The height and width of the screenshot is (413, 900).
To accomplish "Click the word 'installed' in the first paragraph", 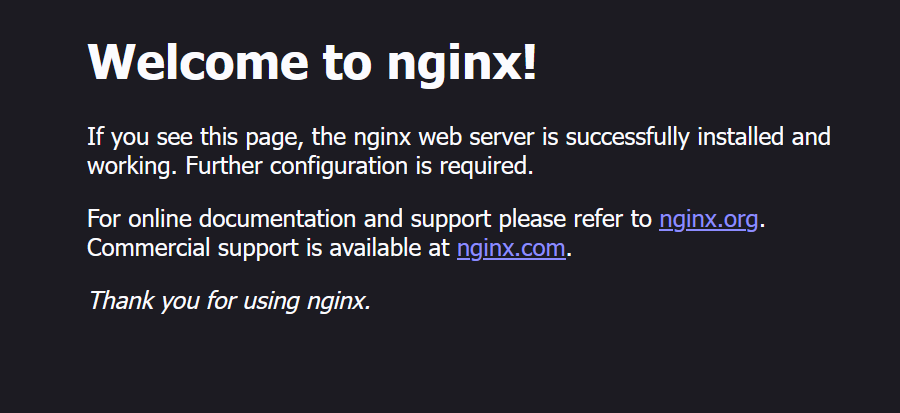I will [x=740, y=137].
